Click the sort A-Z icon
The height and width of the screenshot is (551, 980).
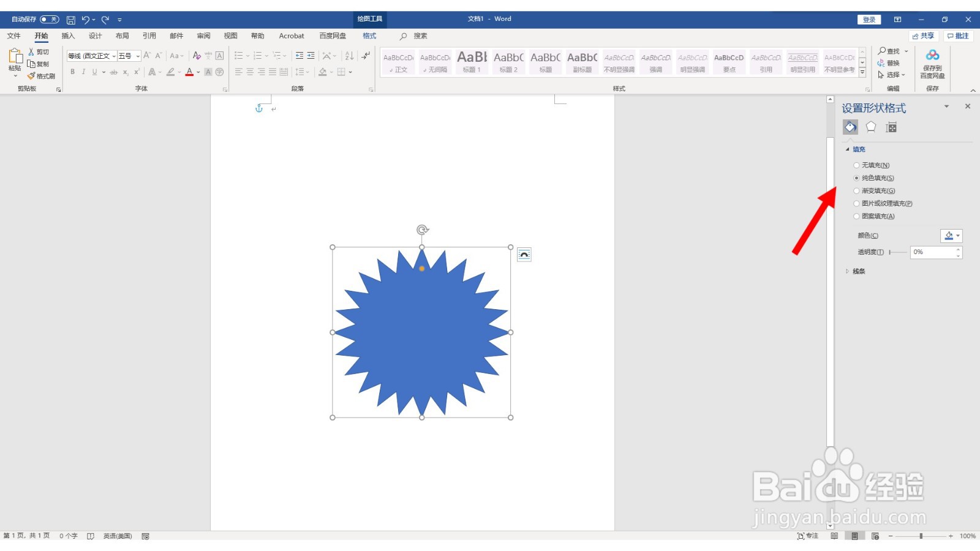349,56
